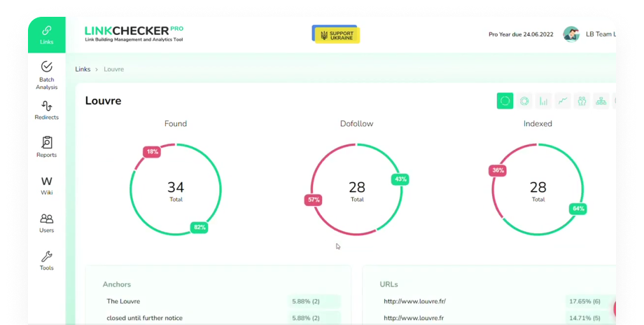Click the 57% label on Dofollow chart
Screen dimensions: 644x325
click(x=313, y=200)
